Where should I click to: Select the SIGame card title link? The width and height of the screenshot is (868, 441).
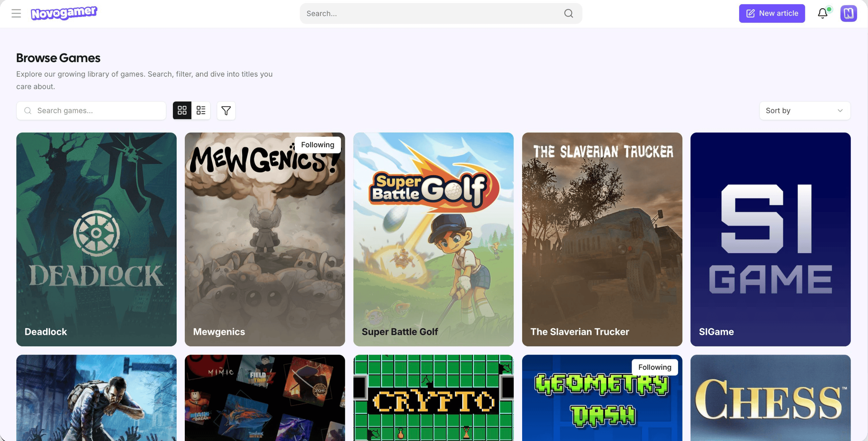[x=716, y=332]
